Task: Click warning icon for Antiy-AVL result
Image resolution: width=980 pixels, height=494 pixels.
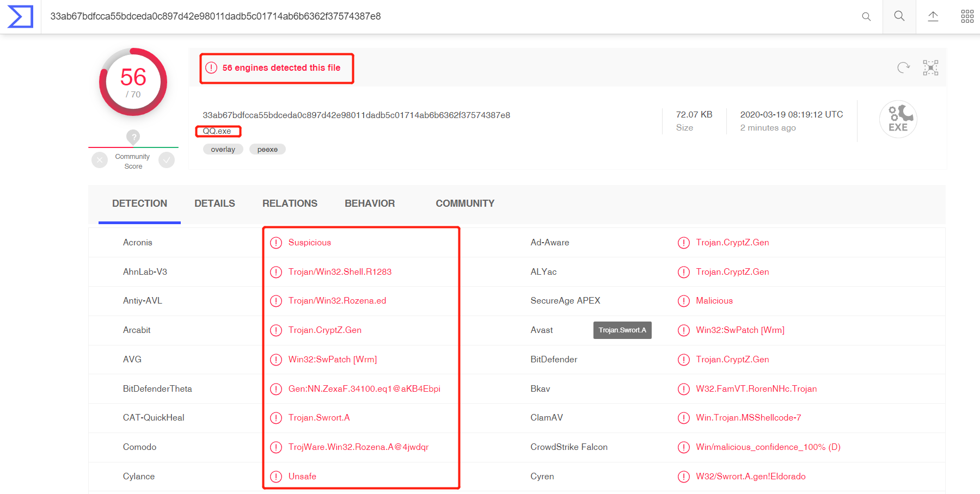Action: tap(276, 301)
